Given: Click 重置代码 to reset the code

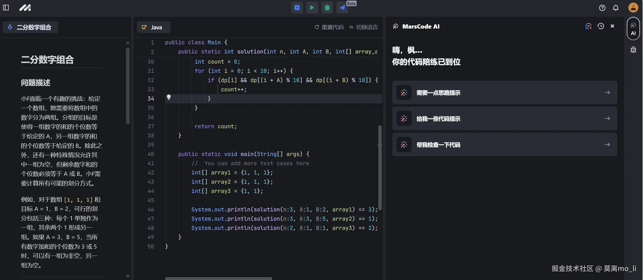Looking at the screenshot, I should (329, 27).
